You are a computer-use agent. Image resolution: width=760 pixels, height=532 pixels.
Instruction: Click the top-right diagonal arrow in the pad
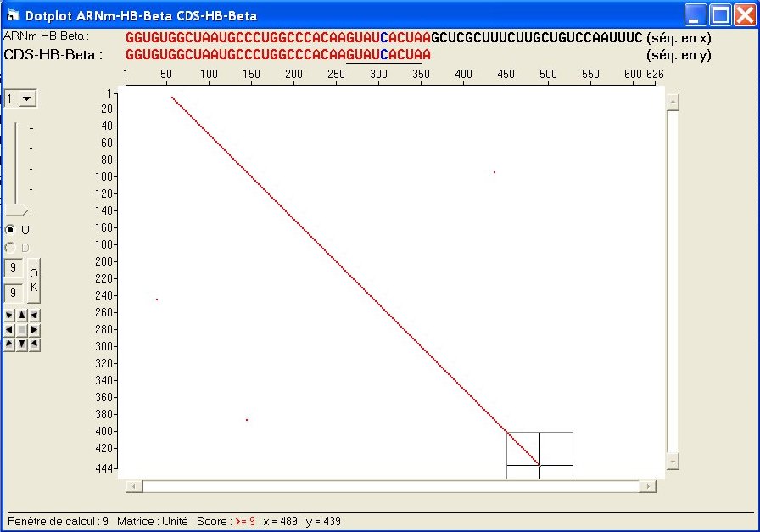click(34, 315)
